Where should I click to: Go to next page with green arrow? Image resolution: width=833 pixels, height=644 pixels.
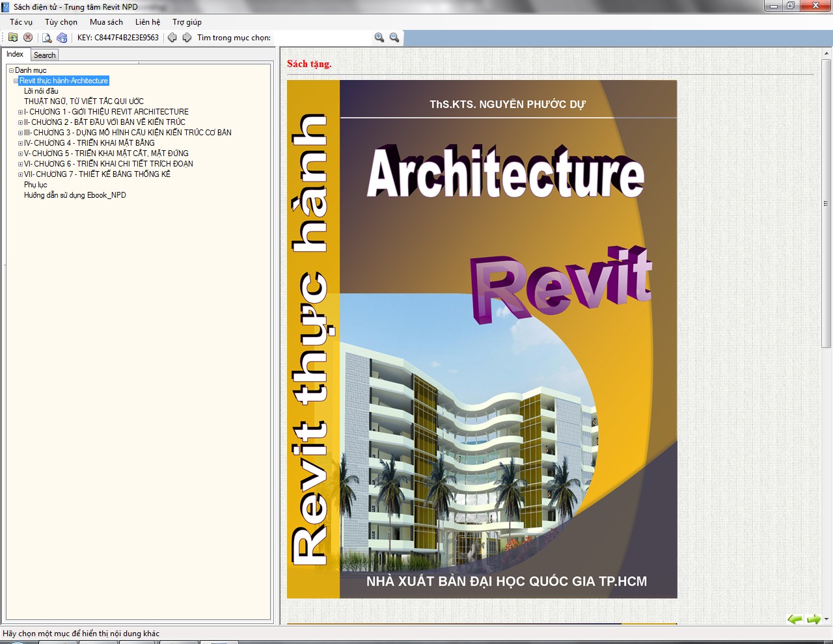(813, 619)
